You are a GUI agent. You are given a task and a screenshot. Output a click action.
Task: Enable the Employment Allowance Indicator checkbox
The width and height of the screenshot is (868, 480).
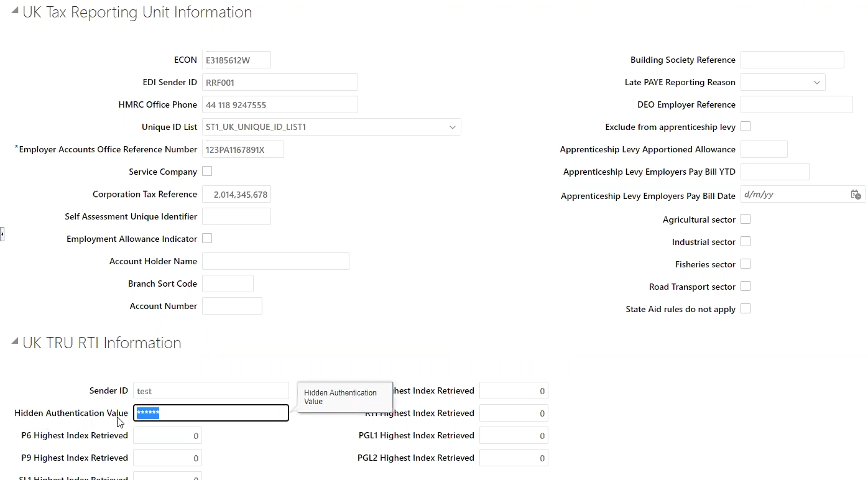coord(207,238)
